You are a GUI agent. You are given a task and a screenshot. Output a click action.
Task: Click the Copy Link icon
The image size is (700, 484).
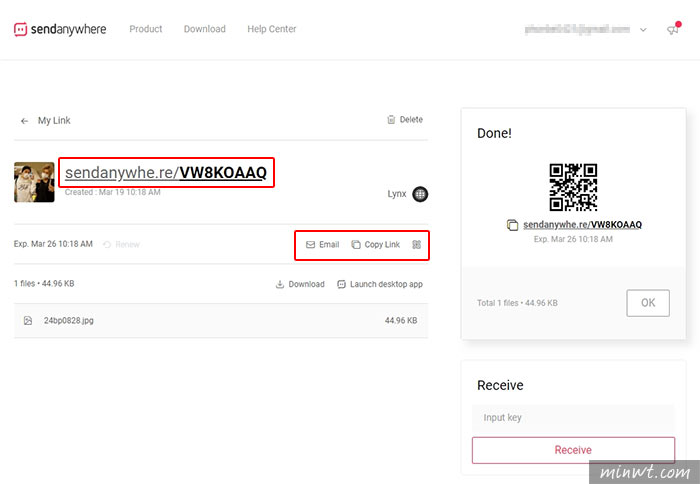[x=356, y=245]
